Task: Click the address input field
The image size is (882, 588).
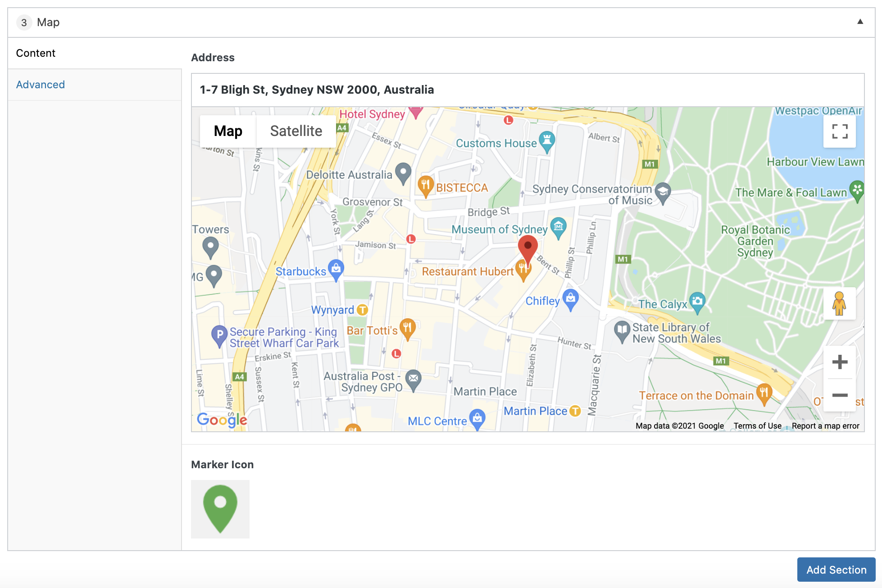Action: click(x=527, y=90)
